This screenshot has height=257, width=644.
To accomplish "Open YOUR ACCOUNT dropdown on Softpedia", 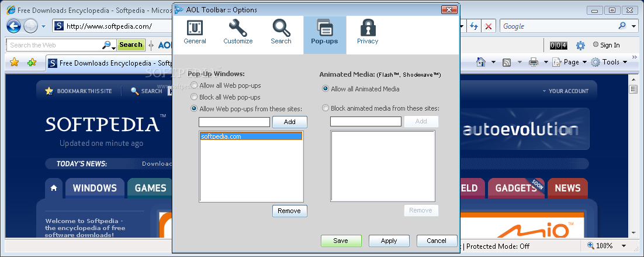I will 566,91.
